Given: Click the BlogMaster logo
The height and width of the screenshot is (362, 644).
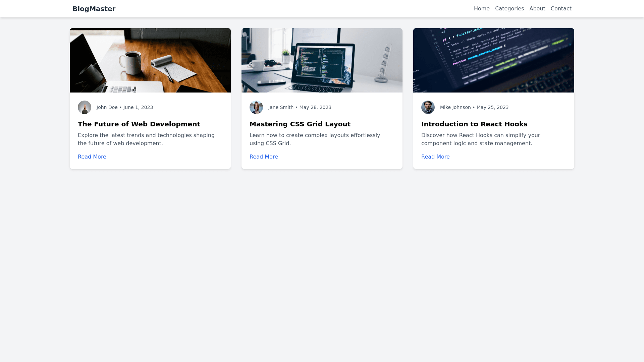Looking at the screenshot, I should pyautogui.click(x=94, y=9).
